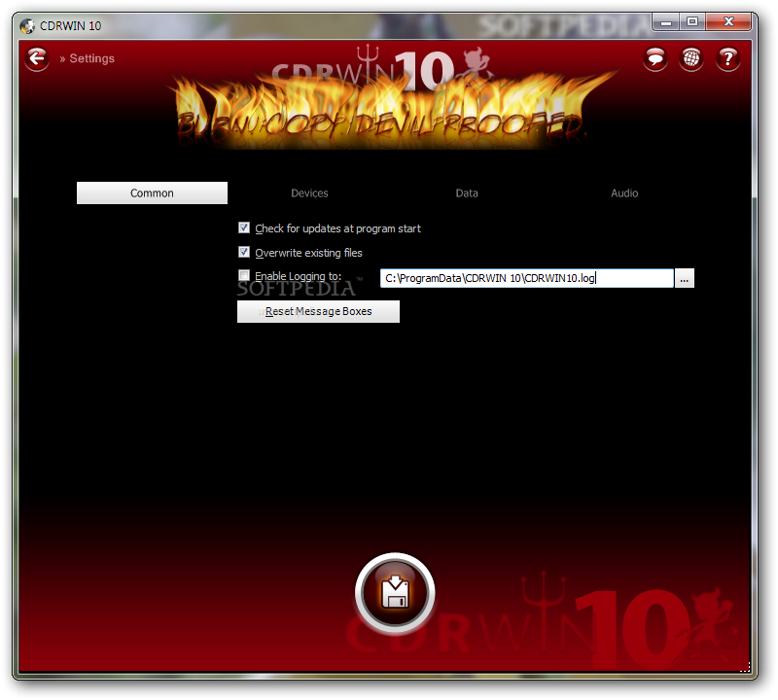778x700 pixels.
Task: Select the Common tab
Action: coord(152,192)
